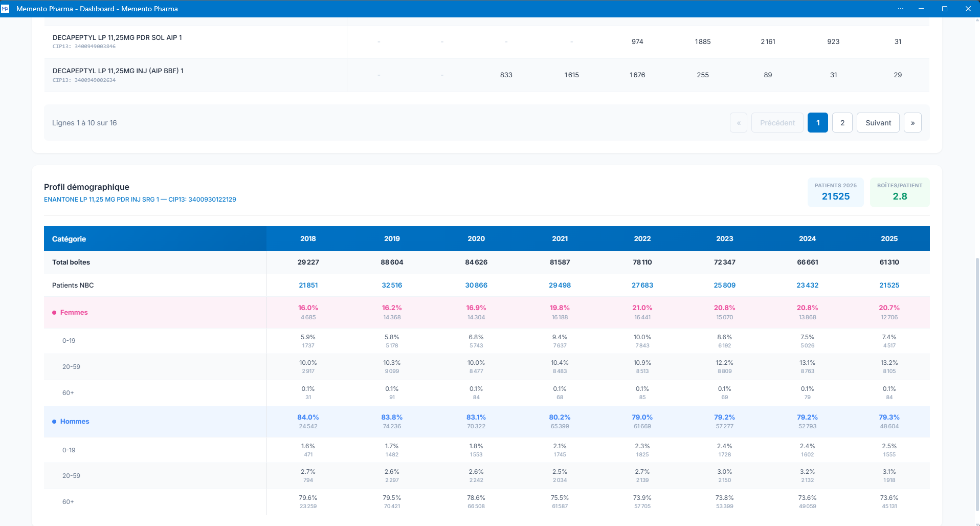The height and width of the screenshot is (526, 980).
Task: Select page 1 in the pagination
Action: click(818, 123)
